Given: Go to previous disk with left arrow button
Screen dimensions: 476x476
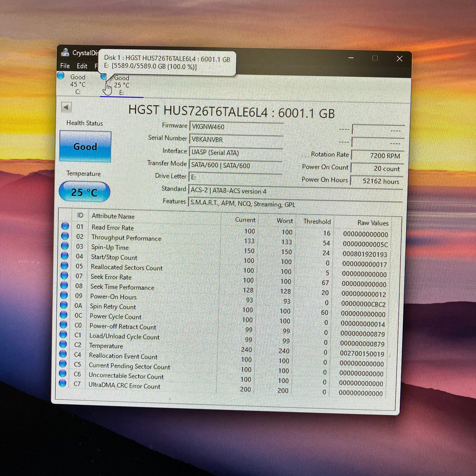Looking at the screenshot, I should [66, 107].
